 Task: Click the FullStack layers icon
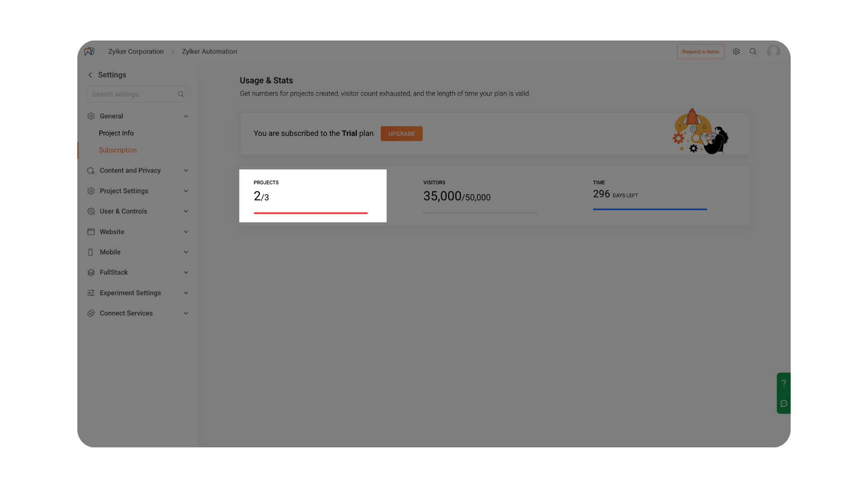click(x=91, y=272)
